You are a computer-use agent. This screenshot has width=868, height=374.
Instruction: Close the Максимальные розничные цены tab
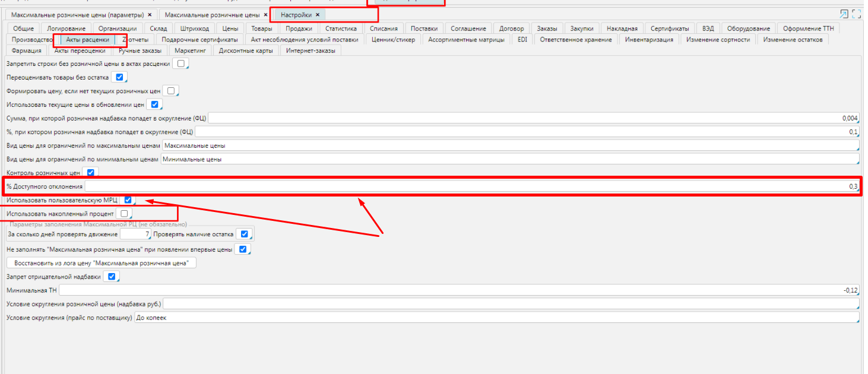pyautogui.click(x=265, y=14)
